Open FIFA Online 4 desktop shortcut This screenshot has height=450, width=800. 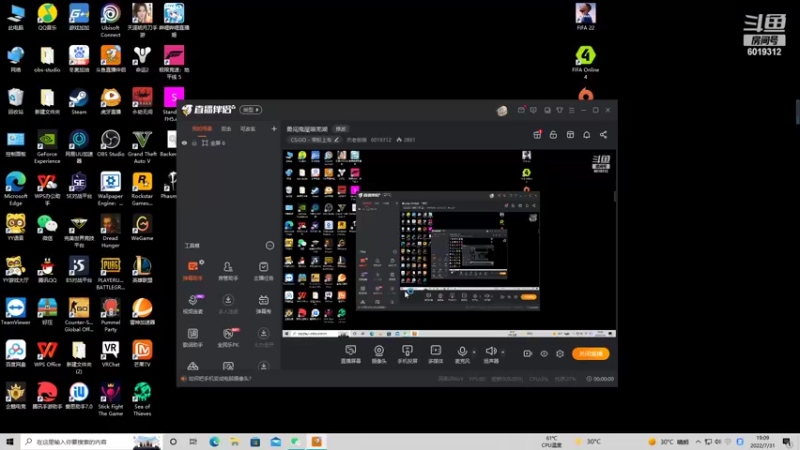[585, 62]
